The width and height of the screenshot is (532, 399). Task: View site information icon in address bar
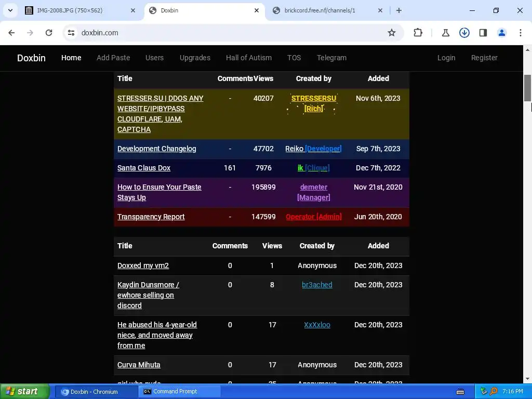[x=71, y=33]
